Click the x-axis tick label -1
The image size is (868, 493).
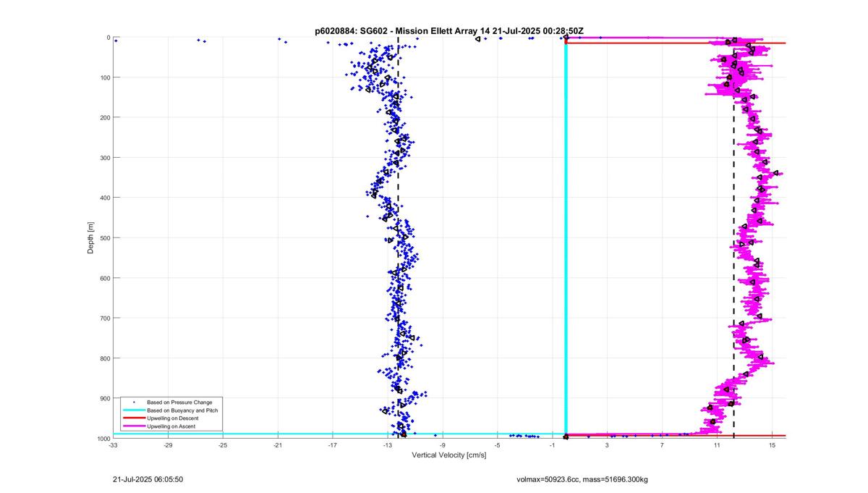(x=552, y=445)
